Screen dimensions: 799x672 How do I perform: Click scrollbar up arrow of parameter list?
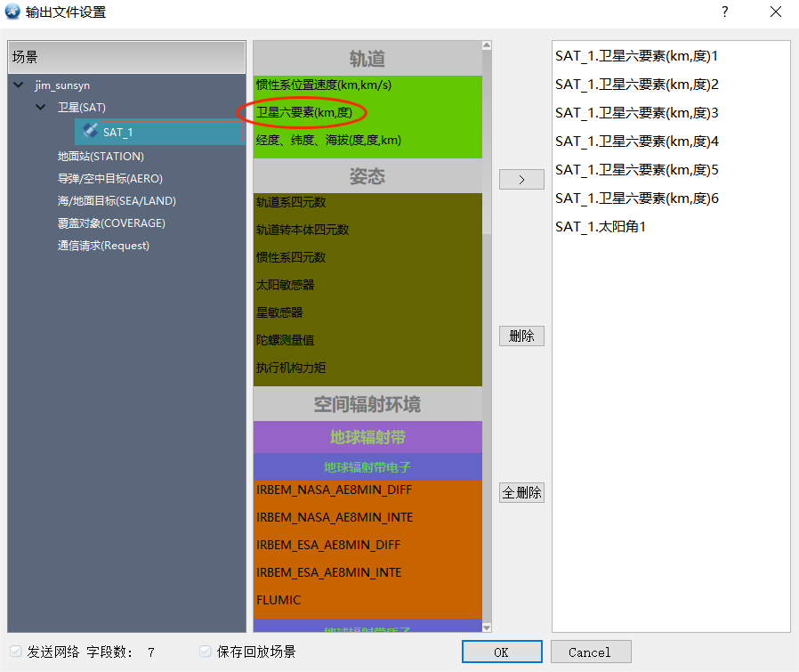(487, 45)
